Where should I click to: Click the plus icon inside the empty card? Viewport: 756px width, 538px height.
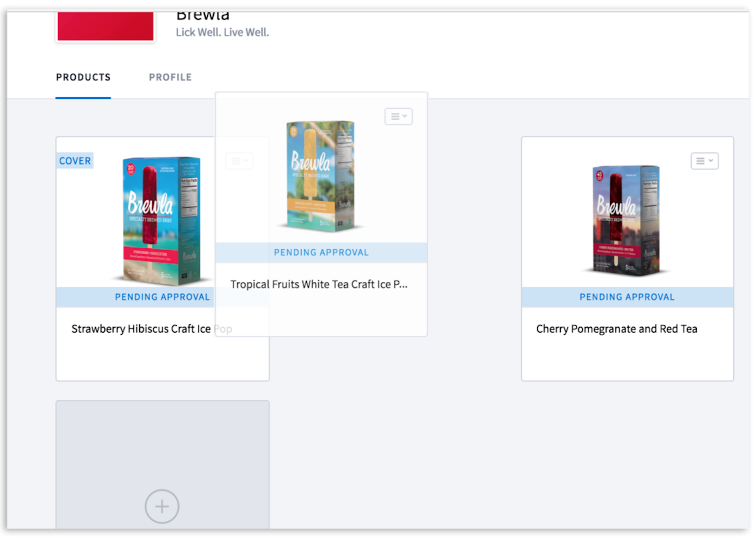[162, 506]
